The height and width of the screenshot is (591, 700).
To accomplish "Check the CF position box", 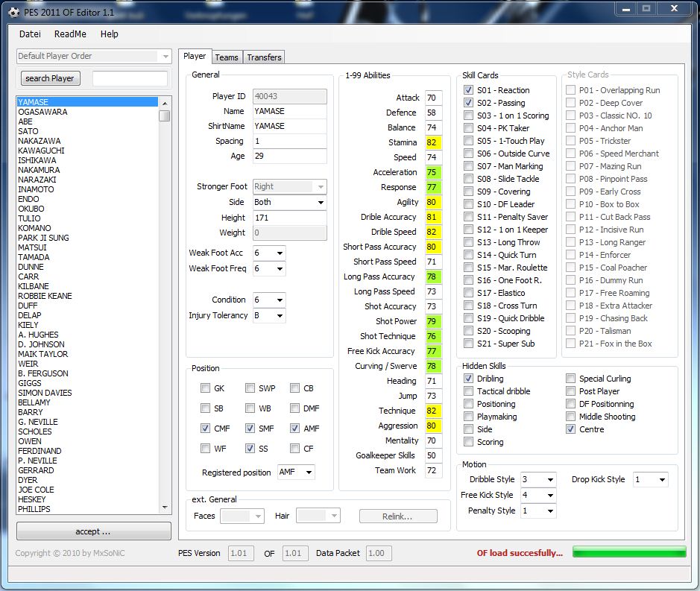I will coord(294,448).
